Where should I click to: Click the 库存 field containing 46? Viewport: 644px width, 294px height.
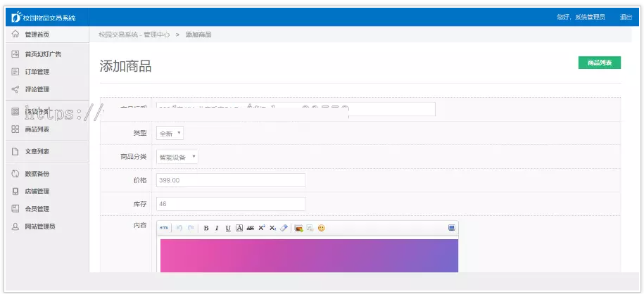231,204
